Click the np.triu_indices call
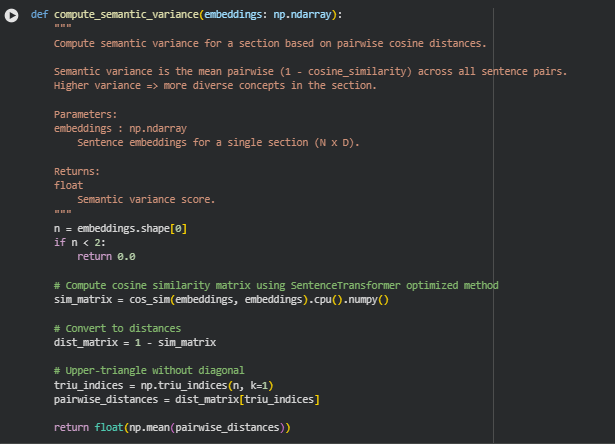 182,385
